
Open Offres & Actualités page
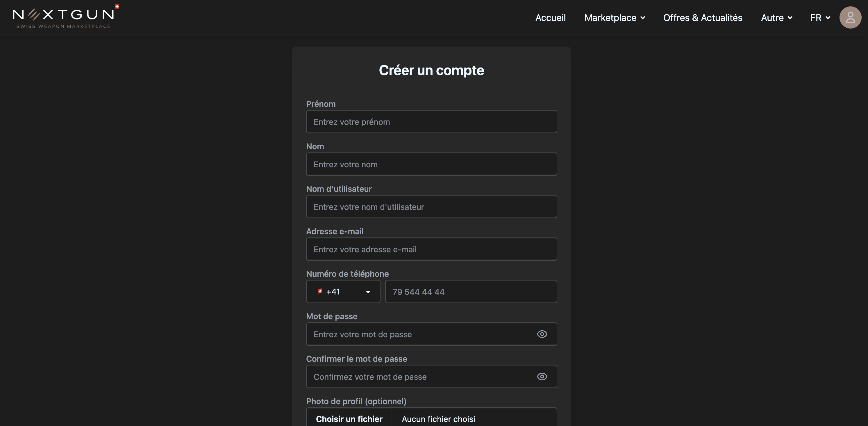pyautogui.click(x=703, y=17)
